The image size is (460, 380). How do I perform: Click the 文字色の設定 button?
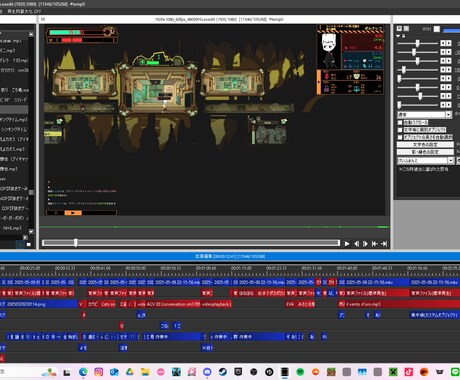coord(425,145)
